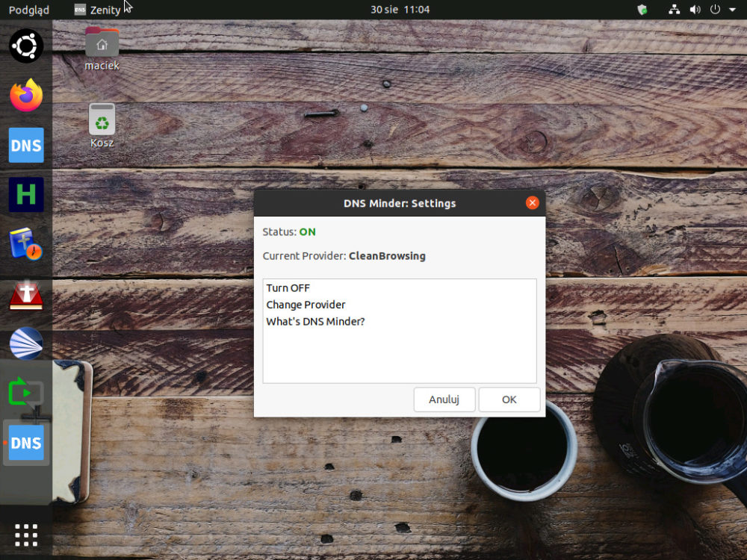This screenshot has width=747, height=560.
Task: Click the Anuluj button
Action: click(444, 399)
